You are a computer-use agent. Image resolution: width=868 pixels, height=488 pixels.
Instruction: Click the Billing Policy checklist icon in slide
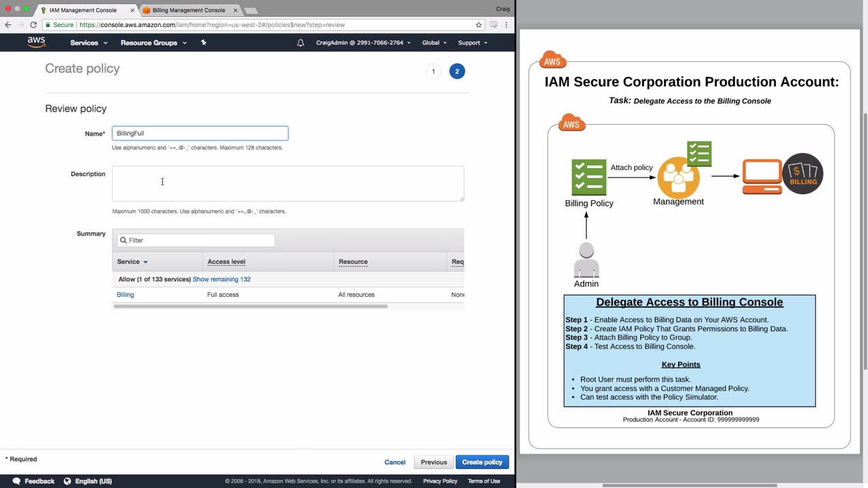589,178
